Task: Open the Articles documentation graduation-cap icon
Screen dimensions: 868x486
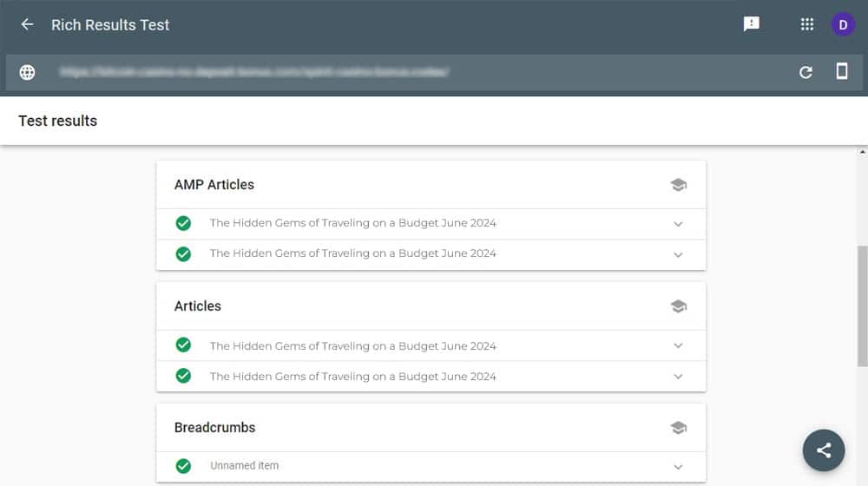Action: [678, 306]
